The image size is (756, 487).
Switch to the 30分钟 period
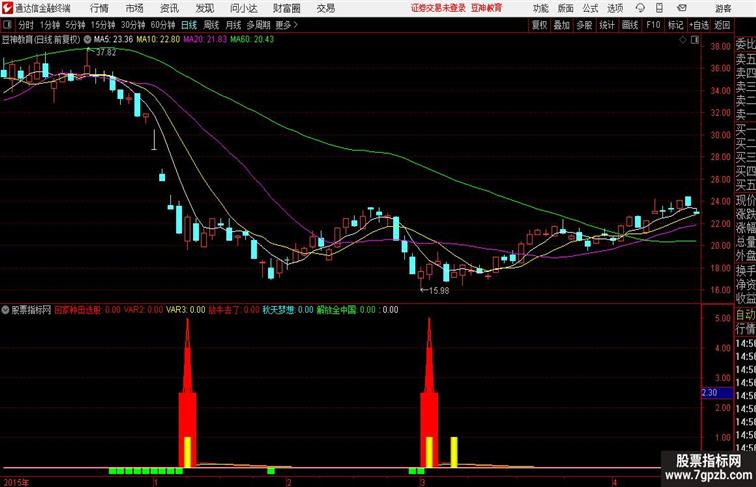click(x=133, y=25)
